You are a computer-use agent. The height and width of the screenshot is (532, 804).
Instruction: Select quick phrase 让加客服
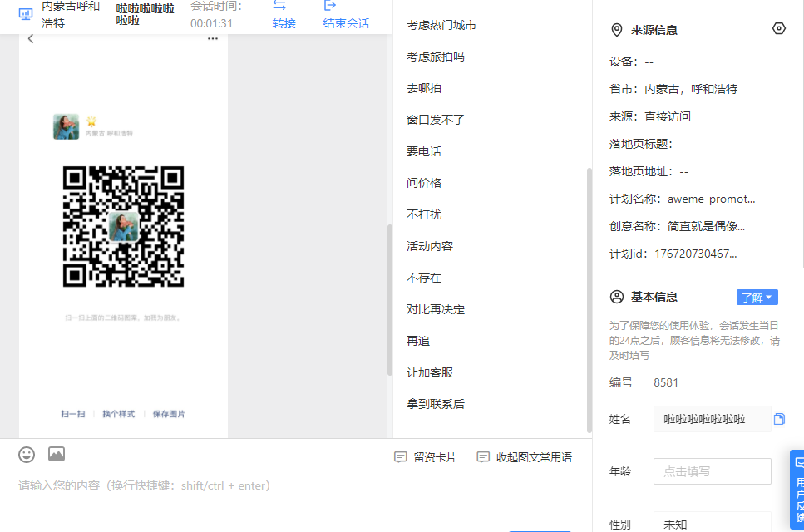pos(430,372)
